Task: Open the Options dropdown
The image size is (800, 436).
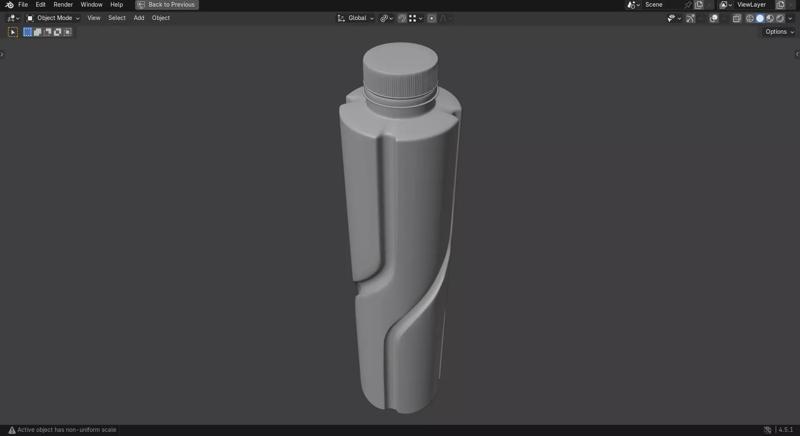Action: click(779, 32)
